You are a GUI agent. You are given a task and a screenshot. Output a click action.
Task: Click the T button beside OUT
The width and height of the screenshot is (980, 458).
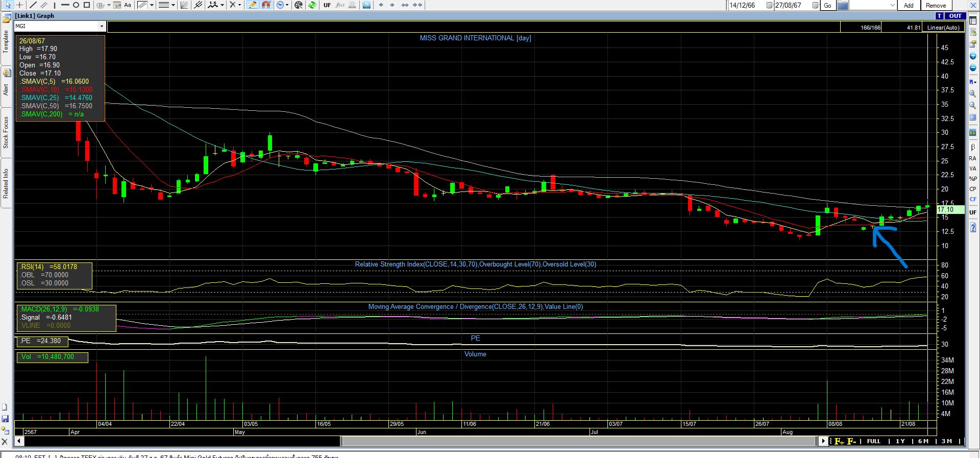[x=940, y=16]
